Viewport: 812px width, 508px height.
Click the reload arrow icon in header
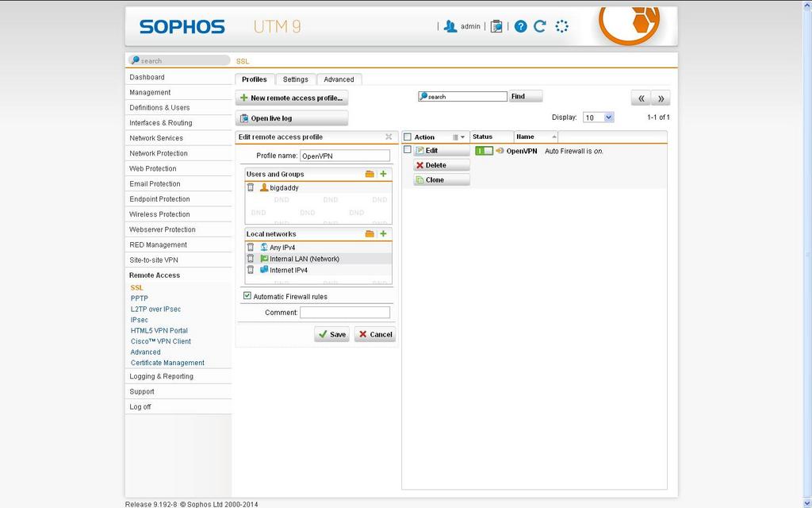(539, 26)
